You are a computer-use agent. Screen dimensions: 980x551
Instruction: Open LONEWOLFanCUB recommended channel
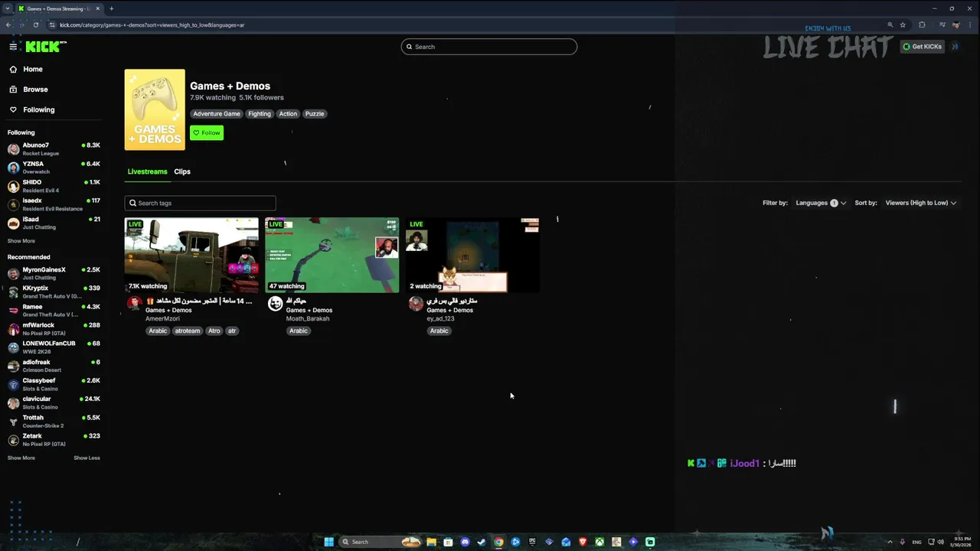54,347
